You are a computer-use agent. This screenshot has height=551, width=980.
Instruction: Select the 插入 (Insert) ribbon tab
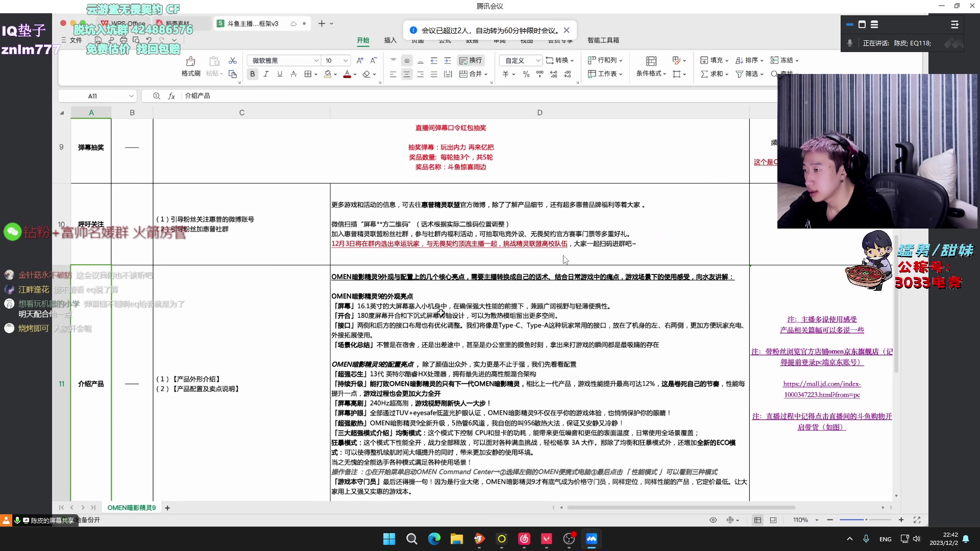tap(390, 40)
